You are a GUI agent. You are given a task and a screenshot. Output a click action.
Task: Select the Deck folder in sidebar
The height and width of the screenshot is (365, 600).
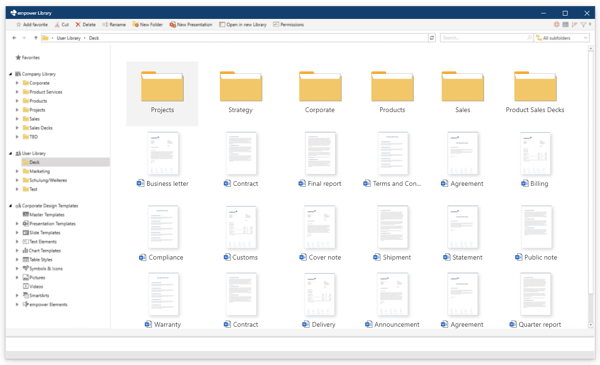pyautogui.click(x=65, y=162)
